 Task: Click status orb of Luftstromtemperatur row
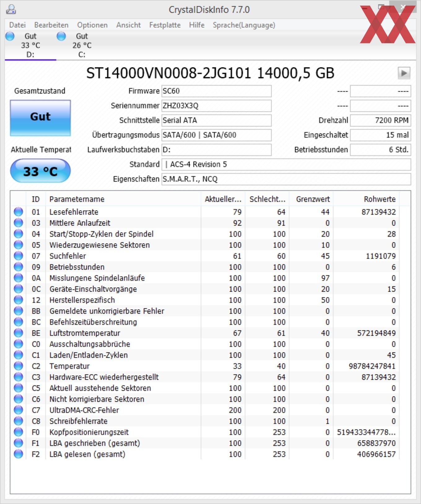[19, 333]
